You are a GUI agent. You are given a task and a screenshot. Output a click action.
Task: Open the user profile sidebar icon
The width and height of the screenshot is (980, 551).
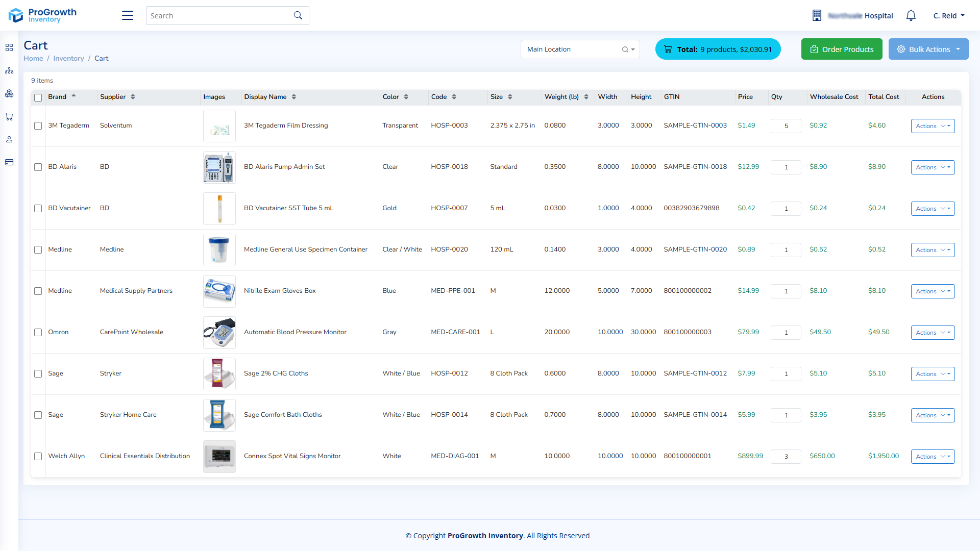tap(9, 139)
